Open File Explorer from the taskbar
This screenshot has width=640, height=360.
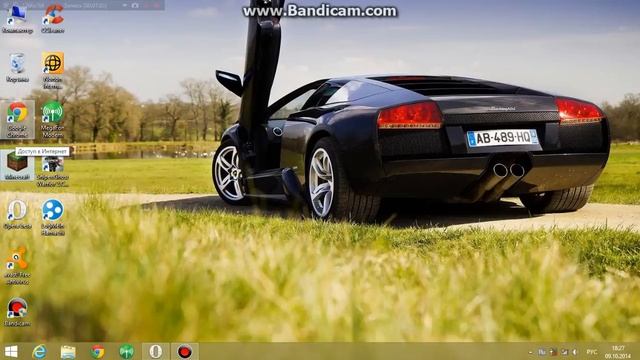(x=68, y=351)
